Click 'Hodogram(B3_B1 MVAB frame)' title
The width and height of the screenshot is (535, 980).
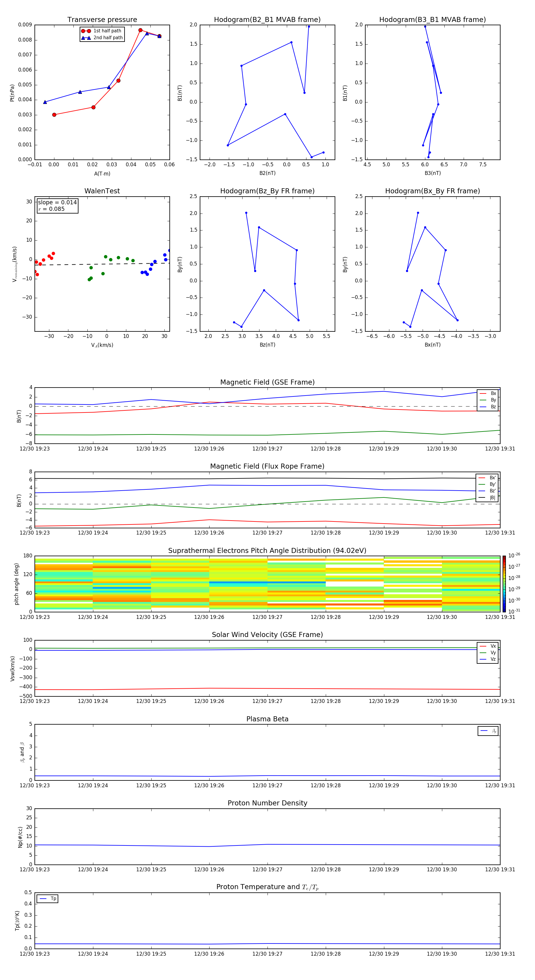pyautogui.click(x=432, y=20)
